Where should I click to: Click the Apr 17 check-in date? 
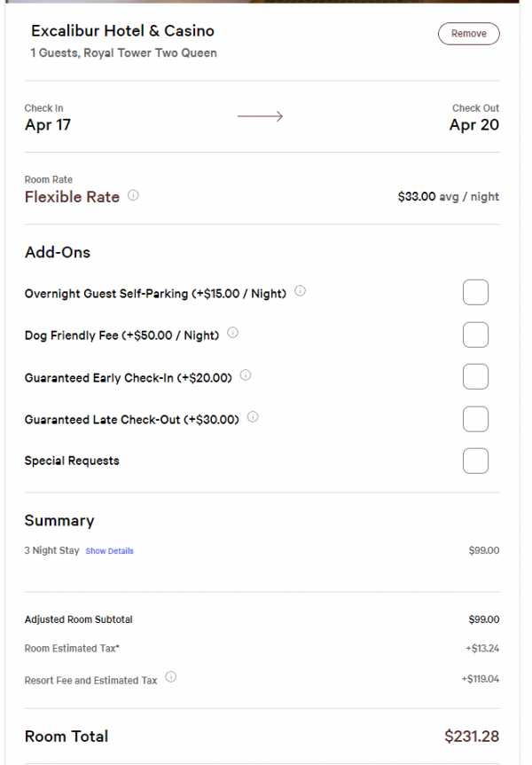48,125
